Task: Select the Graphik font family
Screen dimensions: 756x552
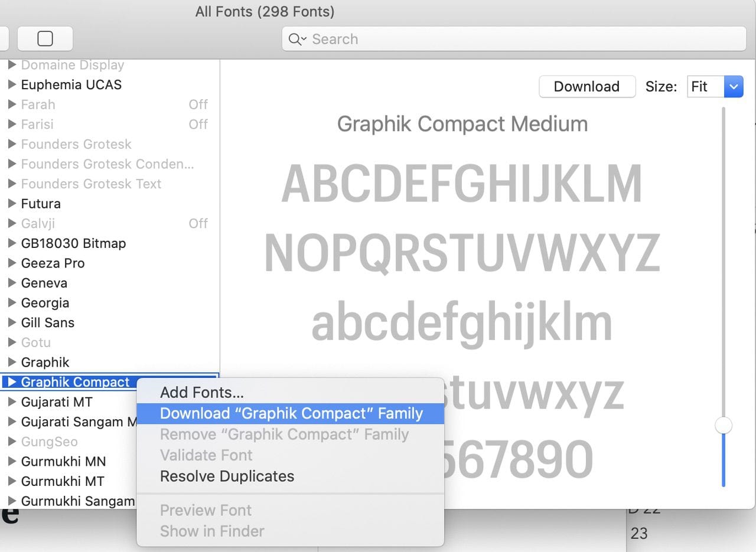Action: pyautogui.click(x=45, y=362)
